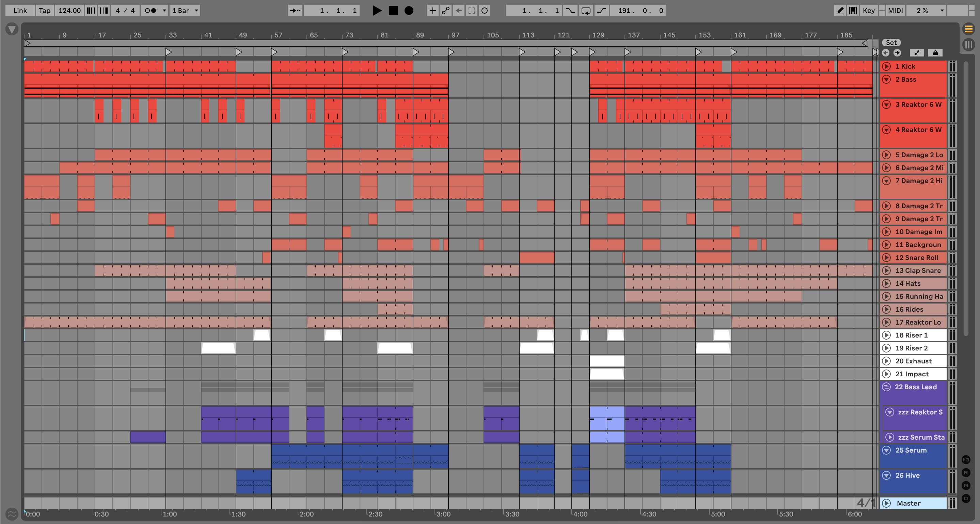This screenshot has height=524, width=980.
Task: Click the Automation Arm link icon
Action: [445, 11]
